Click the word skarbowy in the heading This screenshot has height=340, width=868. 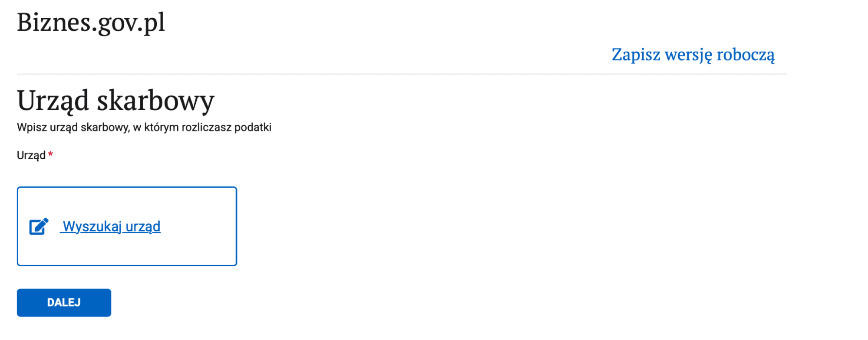point(155,101)
